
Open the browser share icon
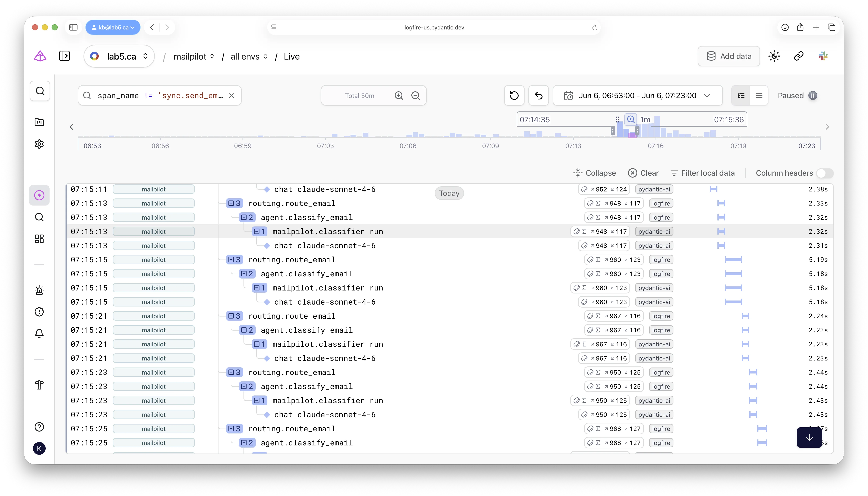tap(800, 27)
